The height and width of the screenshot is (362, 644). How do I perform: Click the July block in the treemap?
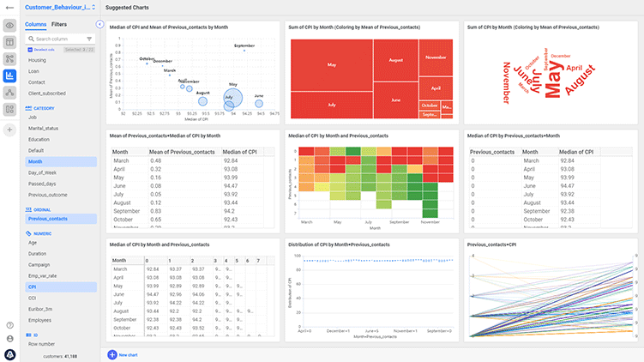(332, 105)
